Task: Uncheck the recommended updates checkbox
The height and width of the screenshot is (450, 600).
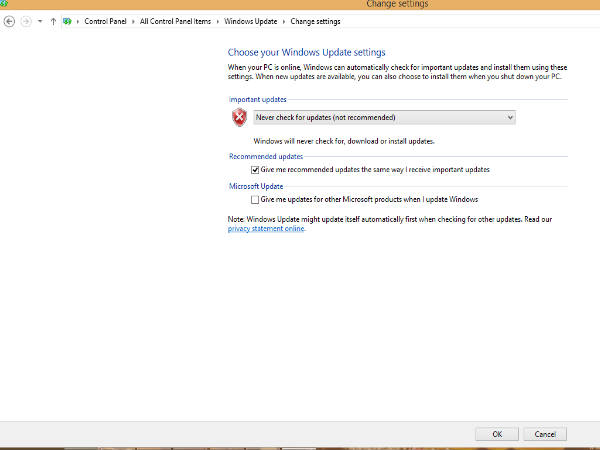Action: pyautogui.click(x=255, y=170)
